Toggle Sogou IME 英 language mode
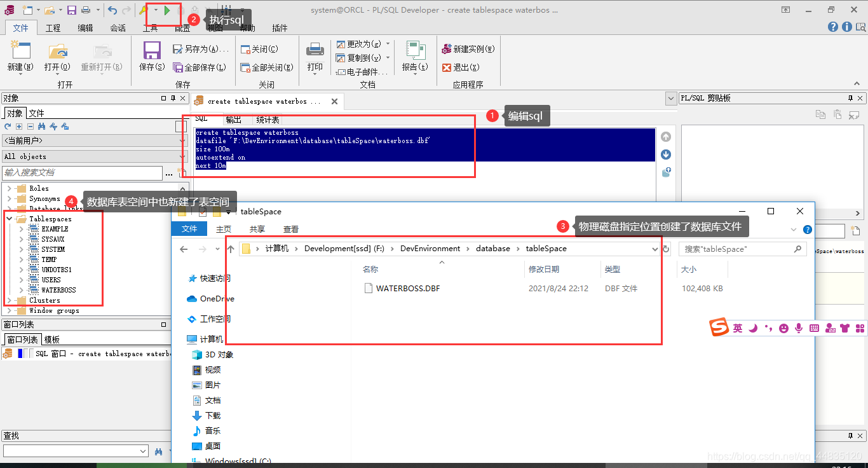Screen dimensions: 868x468 (737, 328)
